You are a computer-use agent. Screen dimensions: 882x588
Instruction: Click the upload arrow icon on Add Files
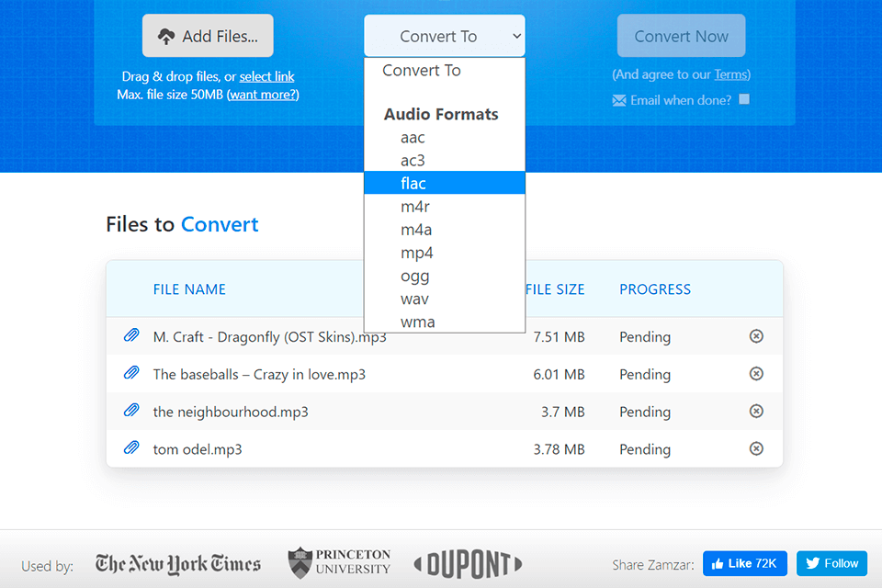pyautogui.click(x=167, y=35)
